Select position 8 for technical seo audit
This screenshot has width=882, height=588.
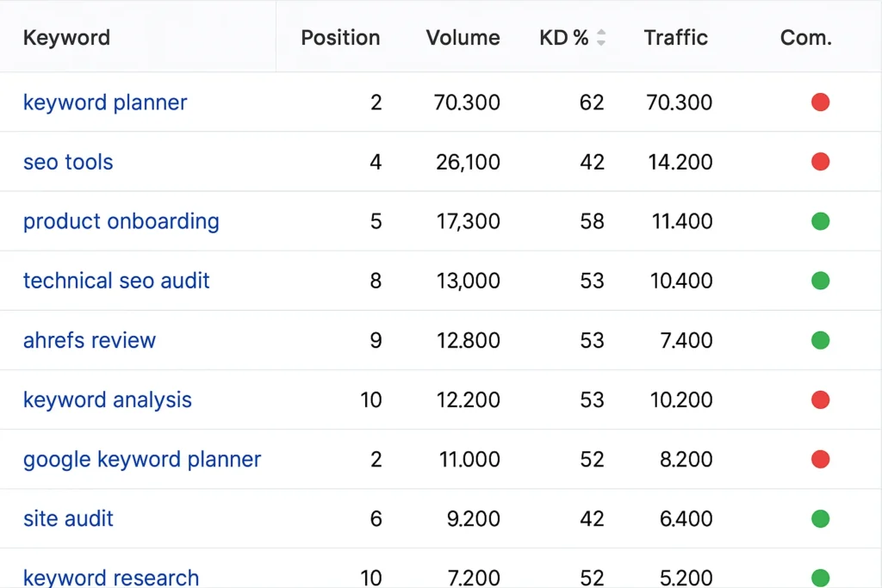point(376,281)
